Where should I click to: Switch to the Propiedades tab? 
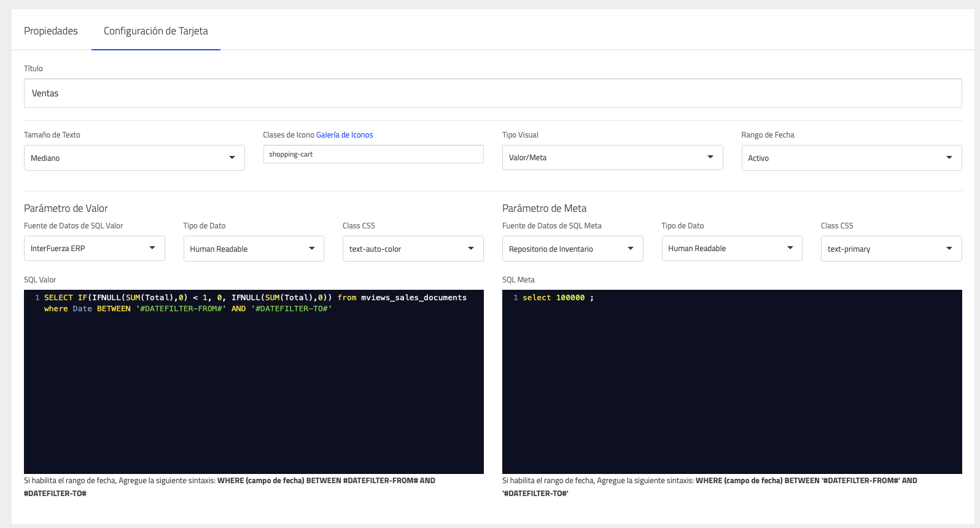[x=51, y=31]
